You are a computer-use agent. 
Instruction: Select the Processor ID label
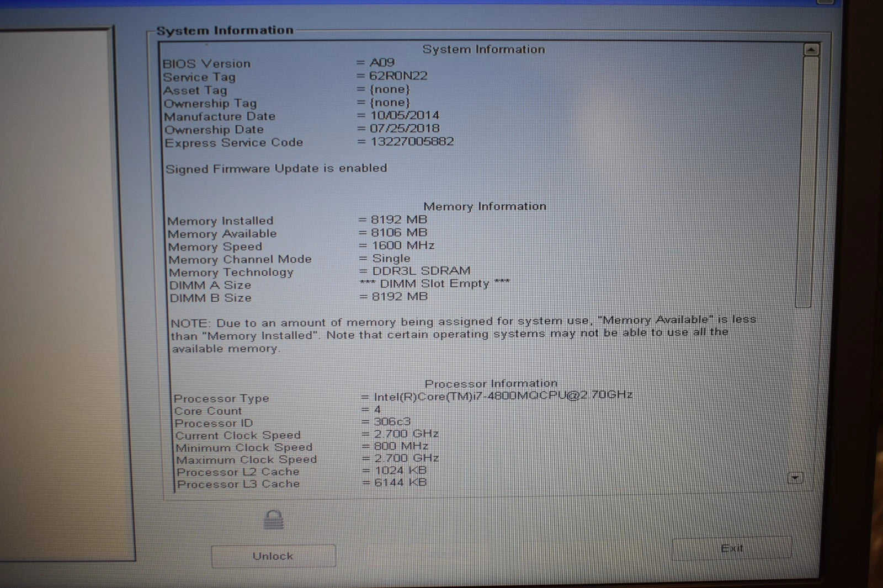click(214, 424)
